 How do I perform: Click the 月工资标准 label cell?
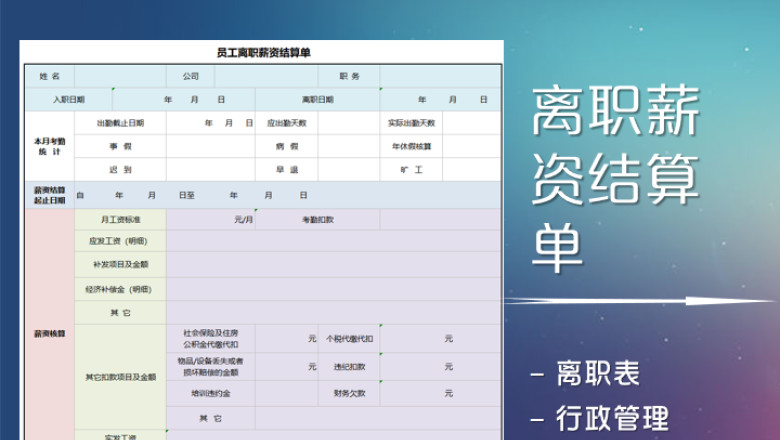120,219
